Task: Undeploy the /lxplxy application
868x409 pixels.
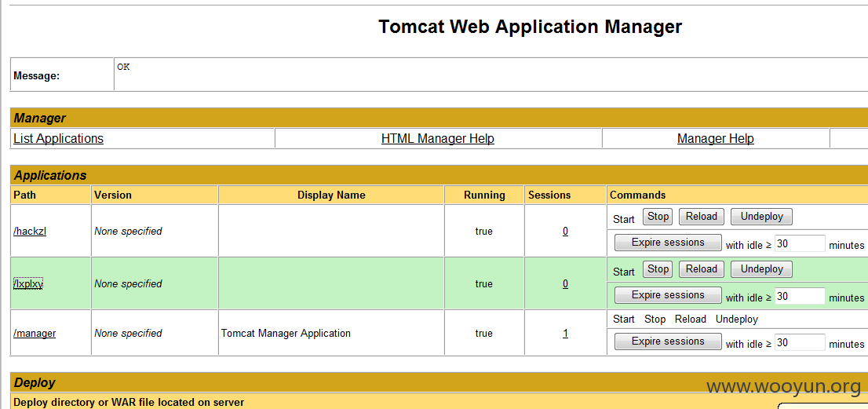Action: 762,269
